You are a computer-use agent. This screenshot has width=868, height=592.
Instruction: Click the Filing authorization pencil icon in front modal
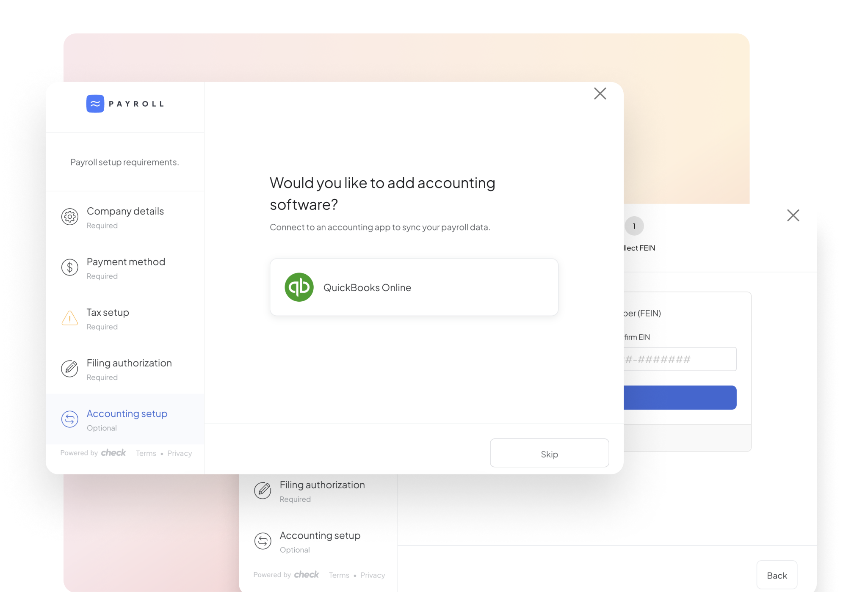pos(70,369)
